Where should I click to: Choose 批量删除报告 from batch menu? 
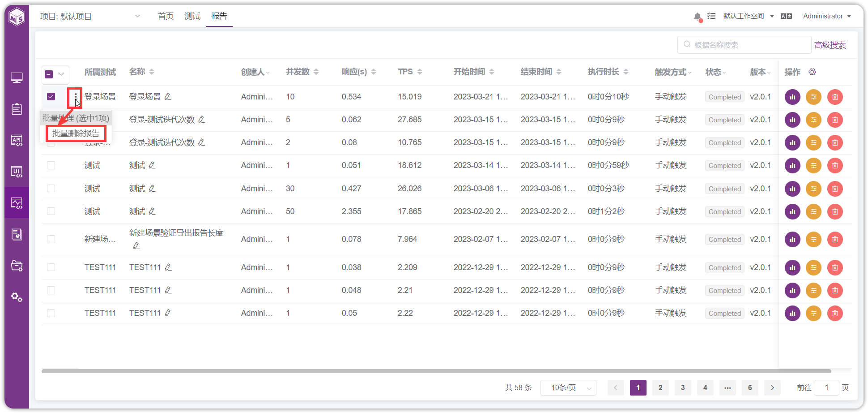tap(76, 133)
